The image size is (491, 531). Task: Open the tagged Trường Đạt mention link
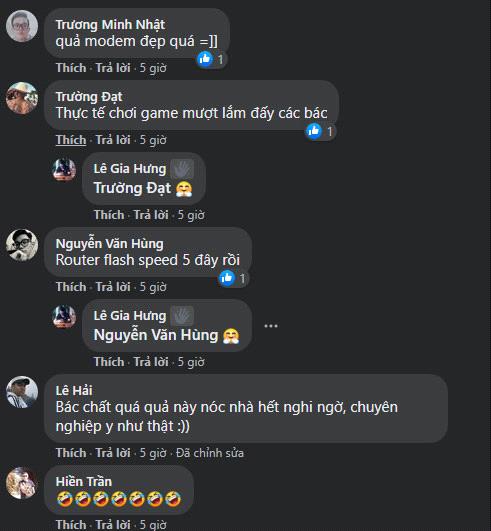(132, 188)
